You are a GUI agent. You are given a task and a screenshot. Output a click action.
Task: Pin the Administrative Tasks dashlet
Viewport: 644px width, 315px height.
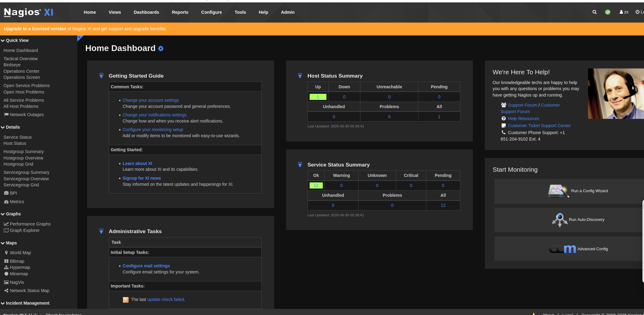(x=101, y=231)
